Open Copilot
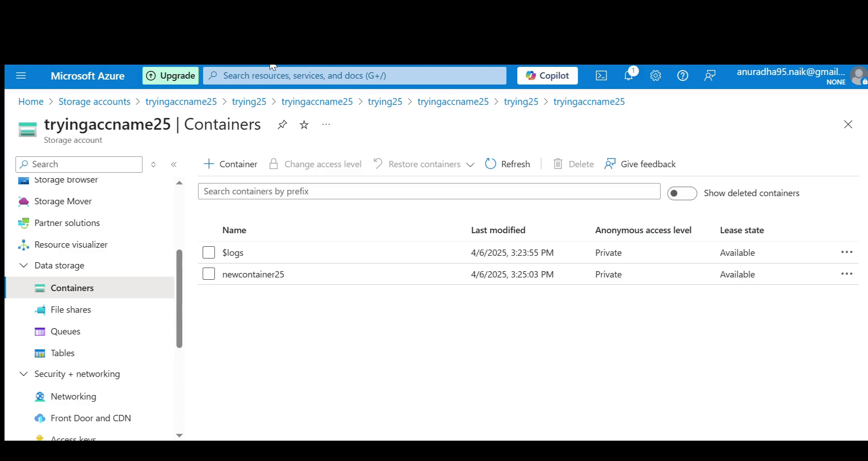Viewport: 868px width, 461px height. pyautogui.click(x=547, y=76)
